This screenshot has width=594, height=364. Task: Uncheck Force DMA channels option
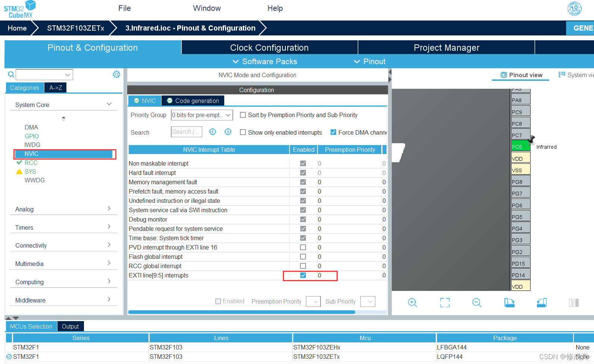pos(333,132)
